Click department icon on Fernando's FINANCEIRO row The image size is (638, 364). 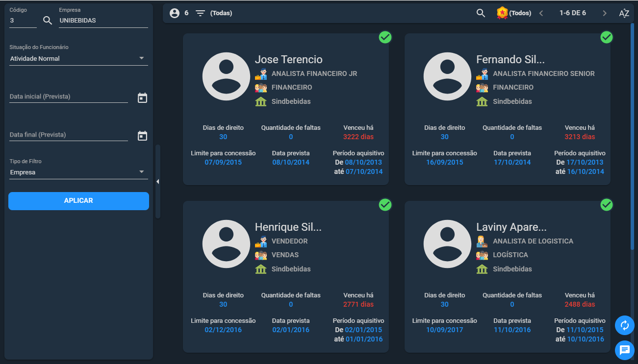coord(482,88)
